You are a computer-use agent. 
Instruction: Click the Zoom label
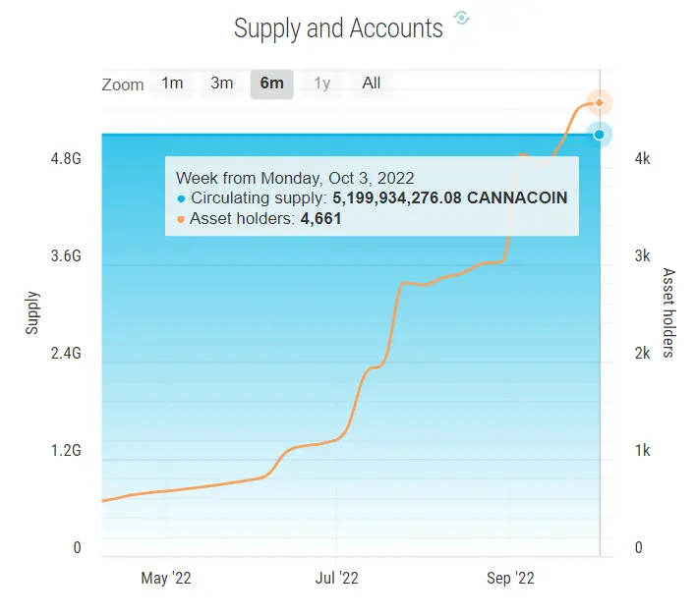click(x=123, y=84)
